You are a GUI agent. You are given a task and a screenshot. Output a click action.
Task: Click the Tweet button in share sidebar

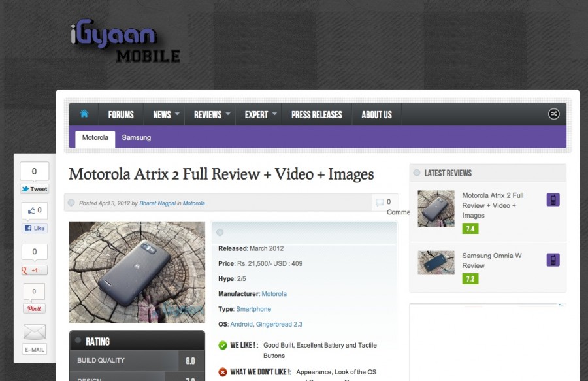(x=35, y=189)
